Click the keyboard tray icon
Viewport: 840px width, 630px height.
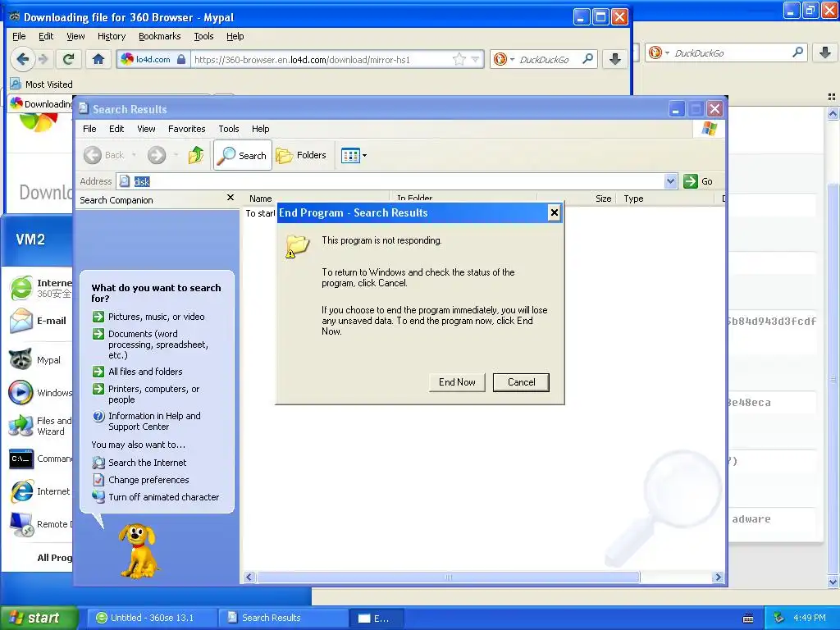(748, 619)
